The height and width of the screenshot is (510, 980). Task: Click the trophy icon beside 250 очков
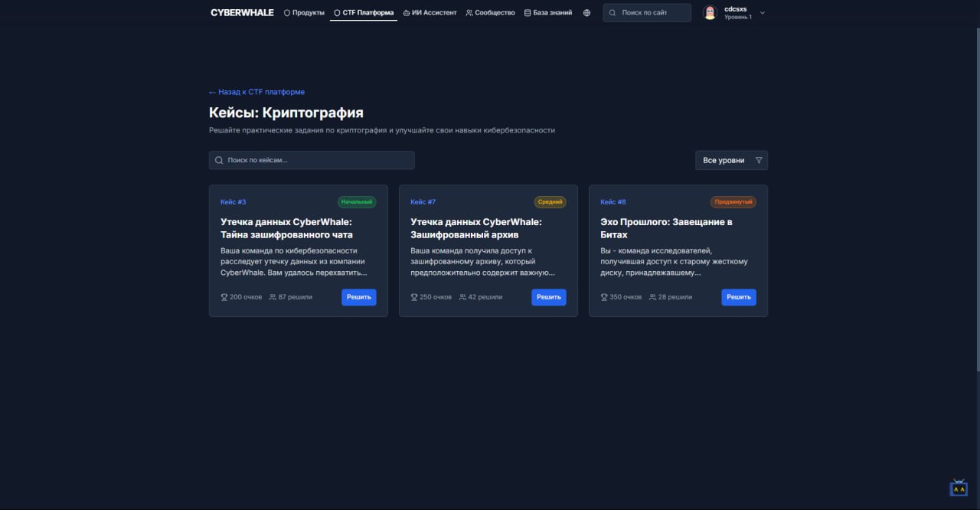tap(414, 297)
